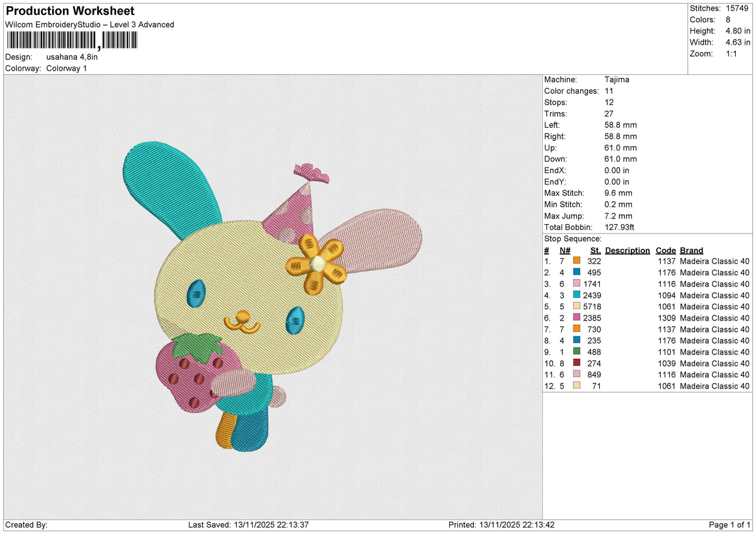This screenshot has height=534, width=756.
Task: Choose the turquoise swatch in stop row 4
Action: point(576,295)
